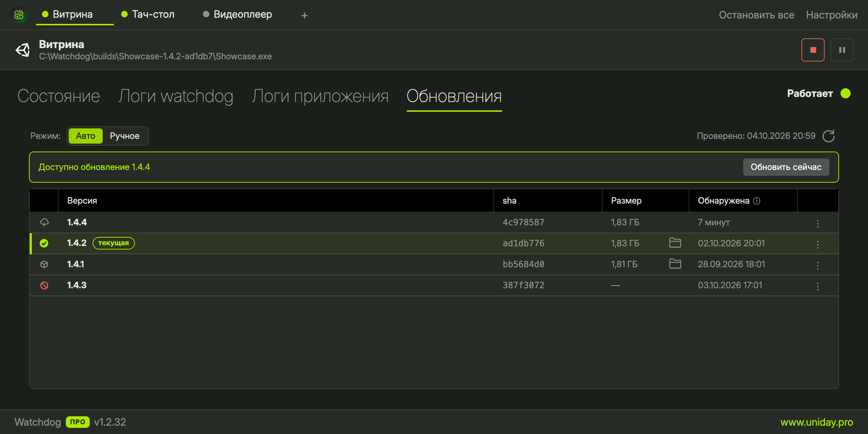Open the Логи приложения section tab

click(320, 96)
